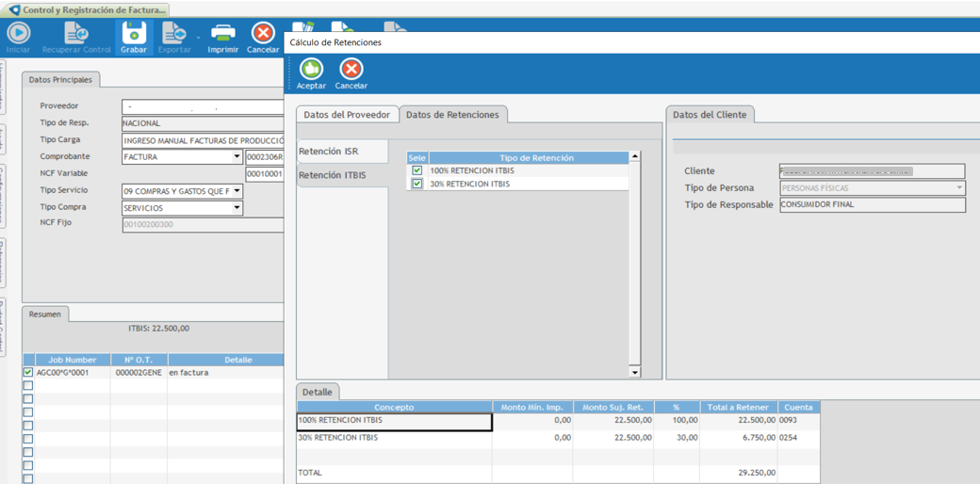This screenshot has width=980, height=484.
Task: Select 30% RETENCION ITBIS in Detalle grid
Action: [395, 439]
